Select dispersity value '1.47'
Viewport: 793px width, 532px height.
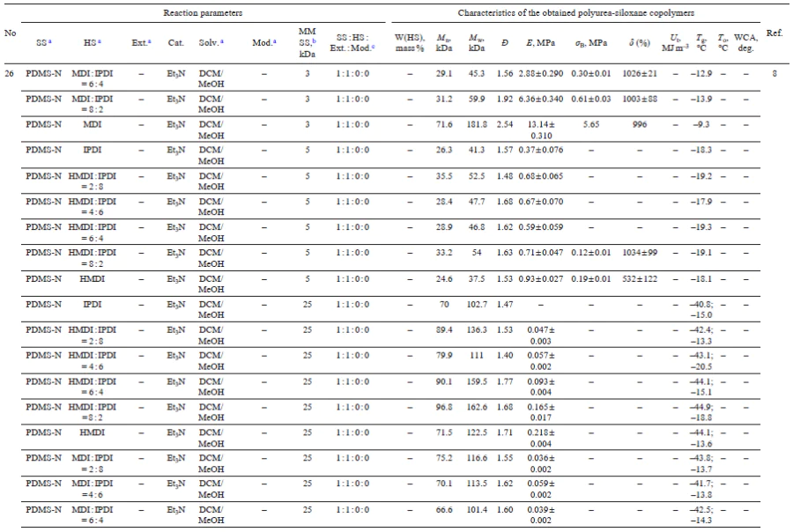coord(505,305)
